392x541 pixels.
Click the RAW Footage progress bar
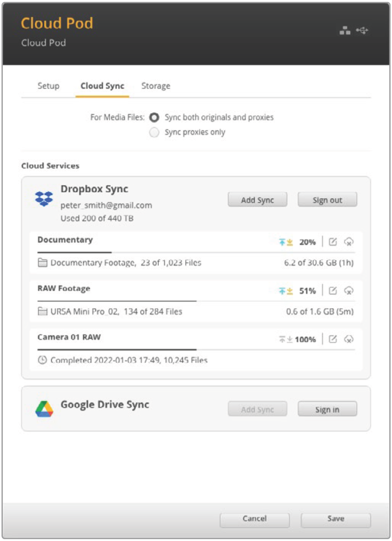[x=196, y=301]
